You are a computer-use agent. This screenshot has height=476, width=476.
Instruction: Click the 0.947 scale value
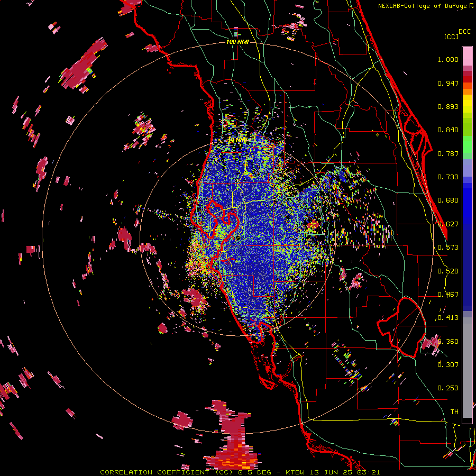[x=448, y=83]
